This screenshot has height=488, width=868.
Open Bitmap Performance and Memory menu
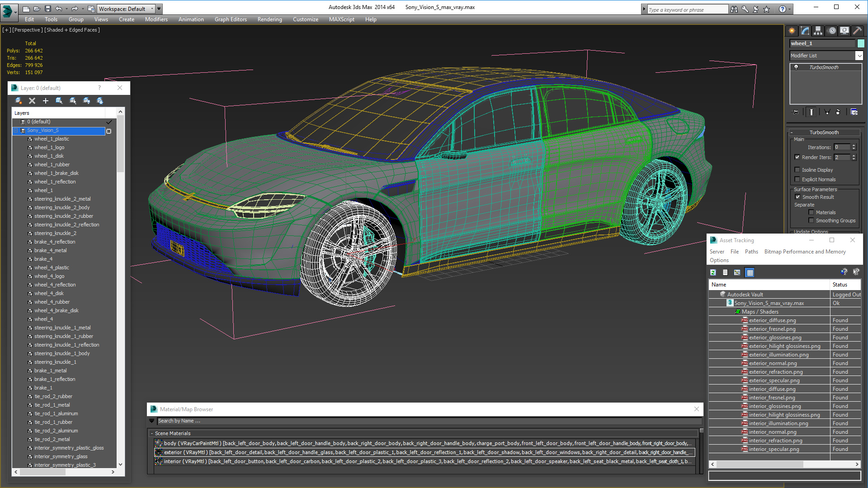805,252
